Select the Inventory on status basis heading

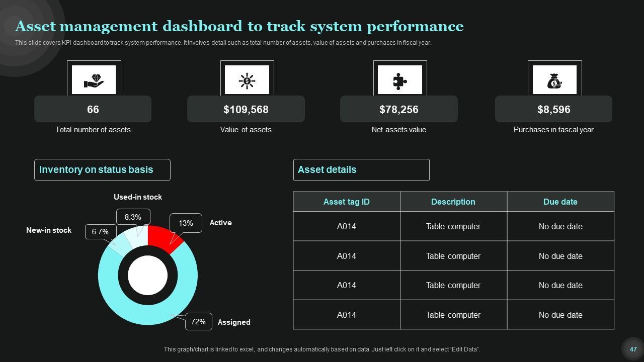click(102, 170)
